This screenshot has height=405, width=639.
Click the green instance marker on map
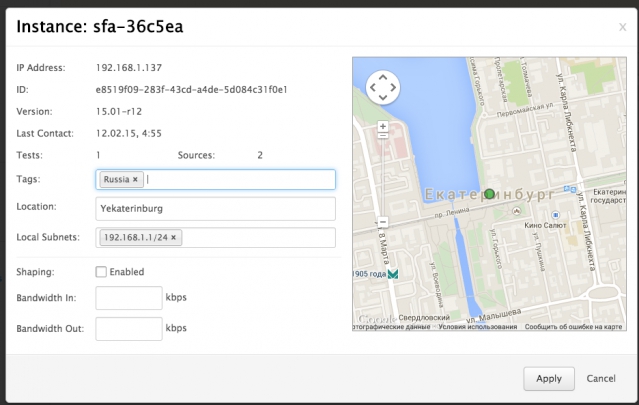(x=489, y=194)
